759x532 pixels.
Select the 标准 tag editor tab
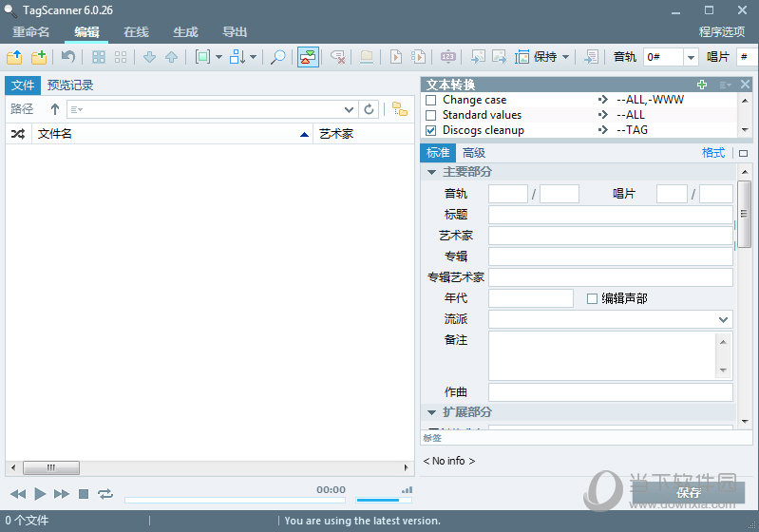[x=438, y=153]
